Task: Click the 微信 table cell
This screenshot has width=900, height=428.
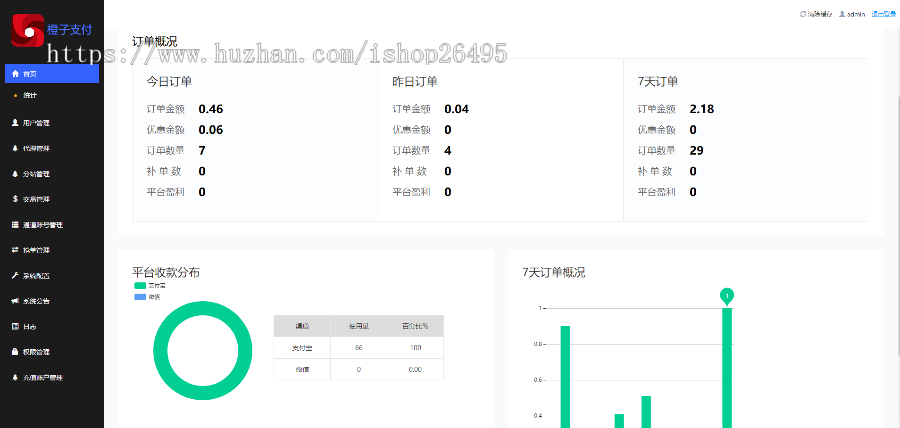Action: pyautogui.click(x=302, y=369)
